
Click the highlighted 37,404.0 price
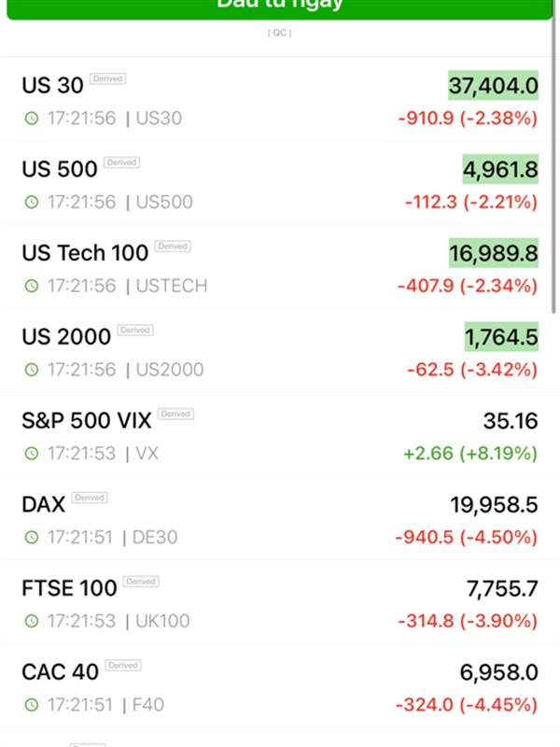click(494, 86)
